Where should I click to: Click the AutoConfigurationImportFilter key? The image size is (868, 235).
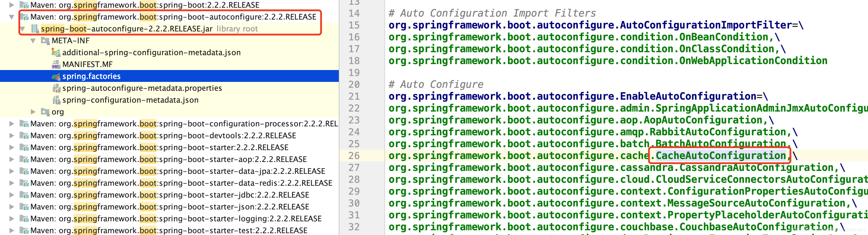coord(590,25)
